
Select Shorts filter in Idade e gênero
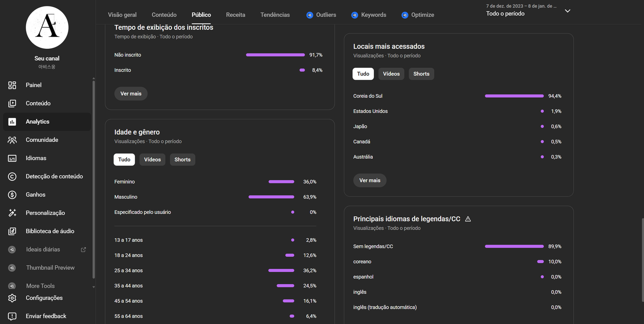(182, 160)
